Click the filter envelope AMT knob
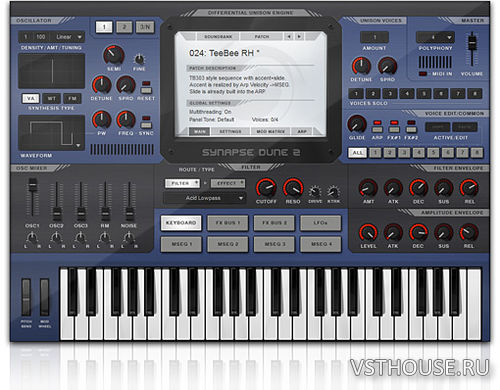This screenshot has width=500, height=390. [x=368, y=188]
